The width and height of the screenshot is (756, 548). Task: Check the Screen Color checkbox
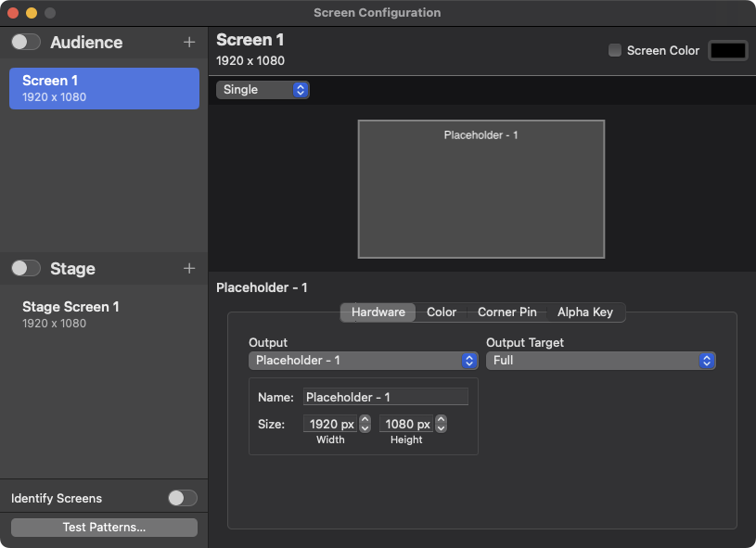tap(615, 50)
